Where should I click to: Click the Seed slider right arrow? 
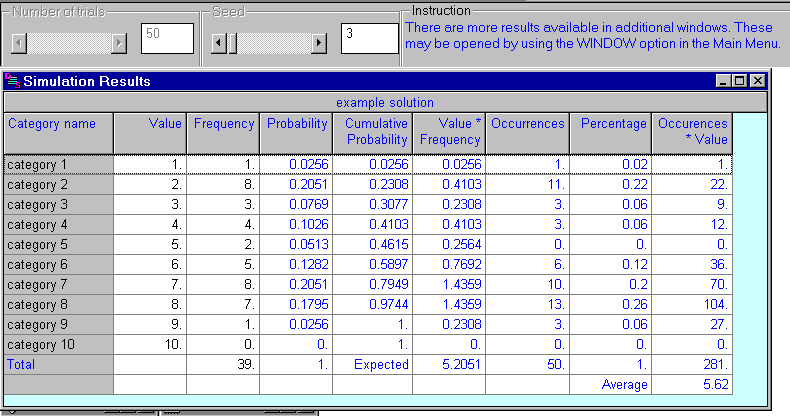click(319, 43)
